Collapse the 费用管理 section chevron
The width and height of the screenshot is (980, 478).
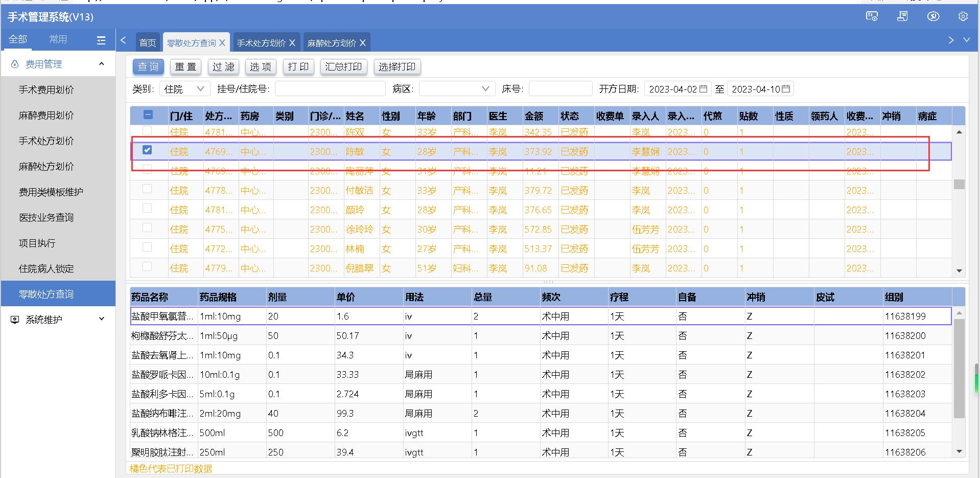click(101, 64)
